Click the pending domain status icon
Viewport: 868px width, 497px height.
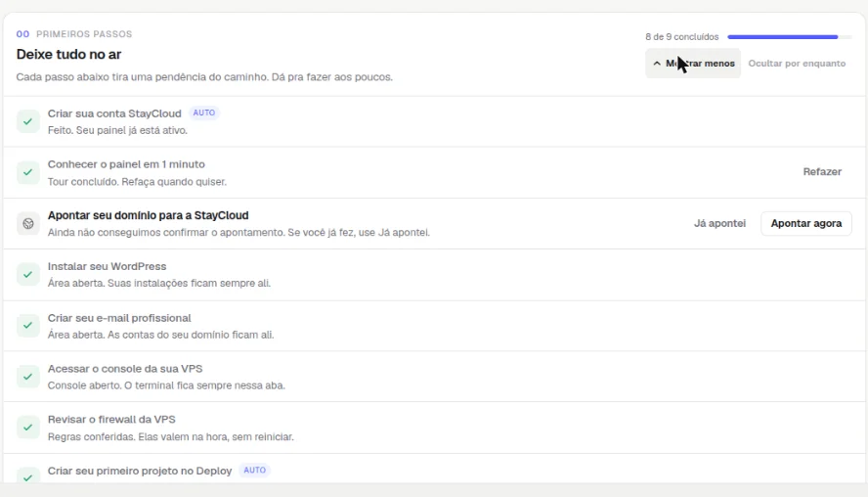[x=27, y=223]
